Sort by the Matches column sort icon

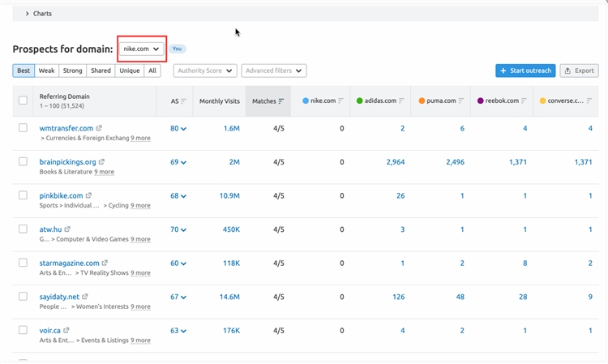[x=281, y=101]
